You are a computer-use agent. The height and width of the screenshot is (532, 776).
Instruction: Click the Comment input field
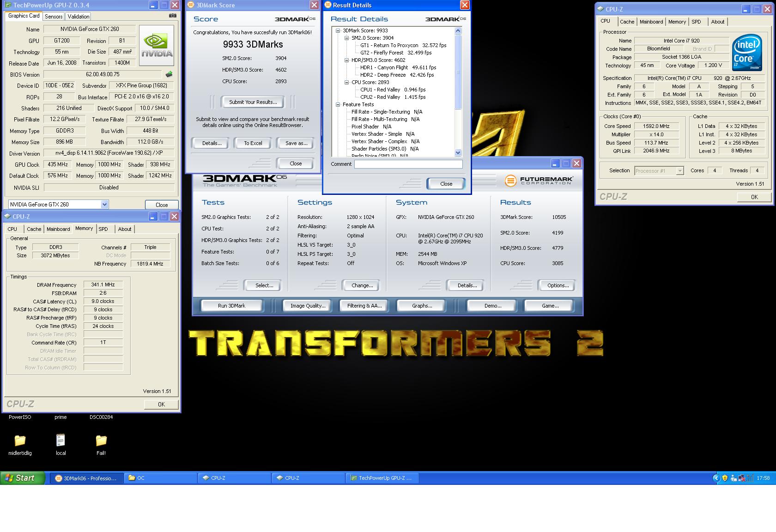coord(408,164)
